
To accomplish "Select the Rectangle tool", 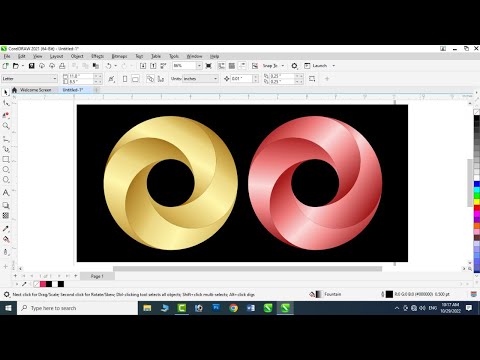I will pos(6,159).
